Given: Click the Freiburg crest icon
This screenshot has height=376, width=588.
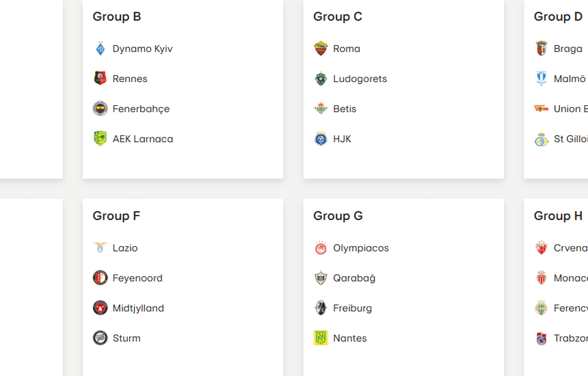Looking at the screenshot, I should pos(321,308).
